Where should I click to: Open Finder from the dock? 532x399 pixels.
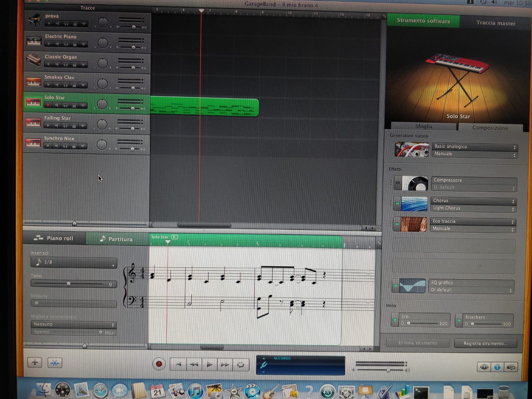click(43, 390)
